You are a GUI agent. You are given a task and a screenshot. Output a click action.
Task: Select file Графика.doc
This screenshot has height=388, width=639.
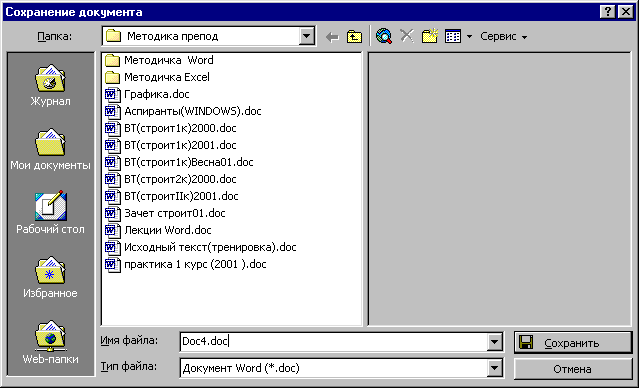pyautogui.click(x=147, y=95)
